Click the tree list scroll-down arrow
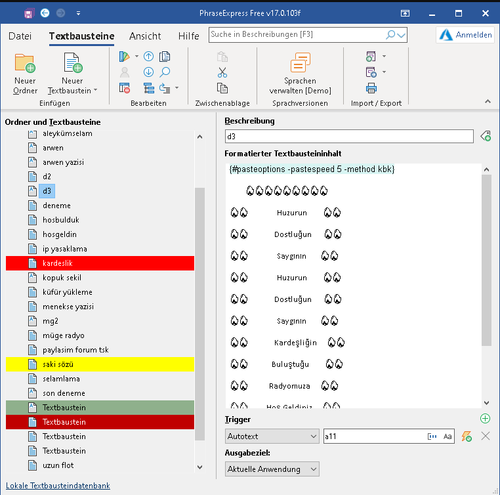Viewport: 500px width, 495px height. pyautogui.click(x=200, y=467)
